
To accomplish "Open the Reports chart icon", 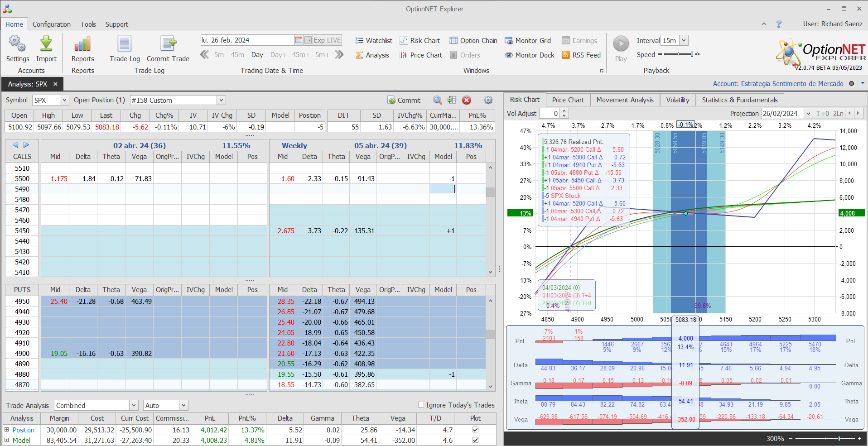I will tap(82, 44).
